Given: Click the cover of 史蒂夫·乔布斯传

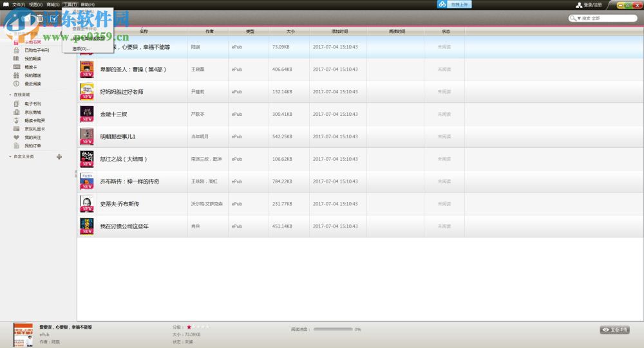Looking at the screenshot, I should (x=87, y=203).
